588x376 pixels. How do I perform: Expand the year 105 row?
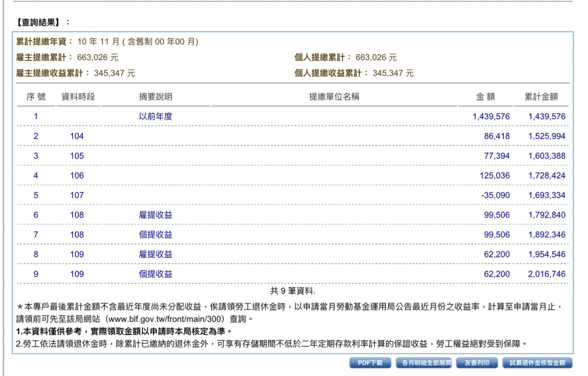pyautogui.click(x=77, y=156)
